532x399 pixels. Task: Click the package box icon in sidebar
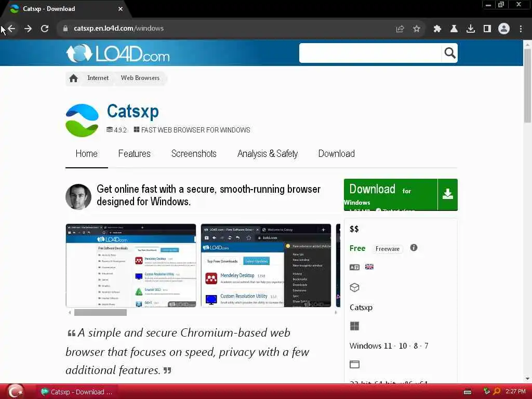(354, 287)
